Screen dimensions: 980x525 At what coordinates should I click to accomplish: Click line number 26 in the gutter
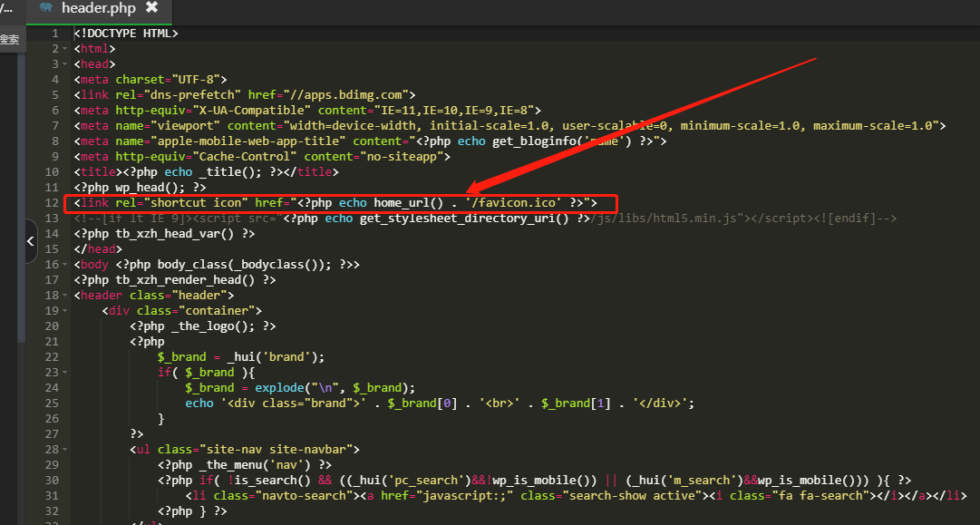point(52,419)
